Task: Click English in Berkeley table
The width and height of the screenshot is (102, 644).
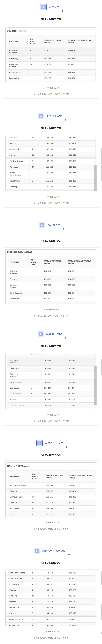Action: [x=13, y=590]
